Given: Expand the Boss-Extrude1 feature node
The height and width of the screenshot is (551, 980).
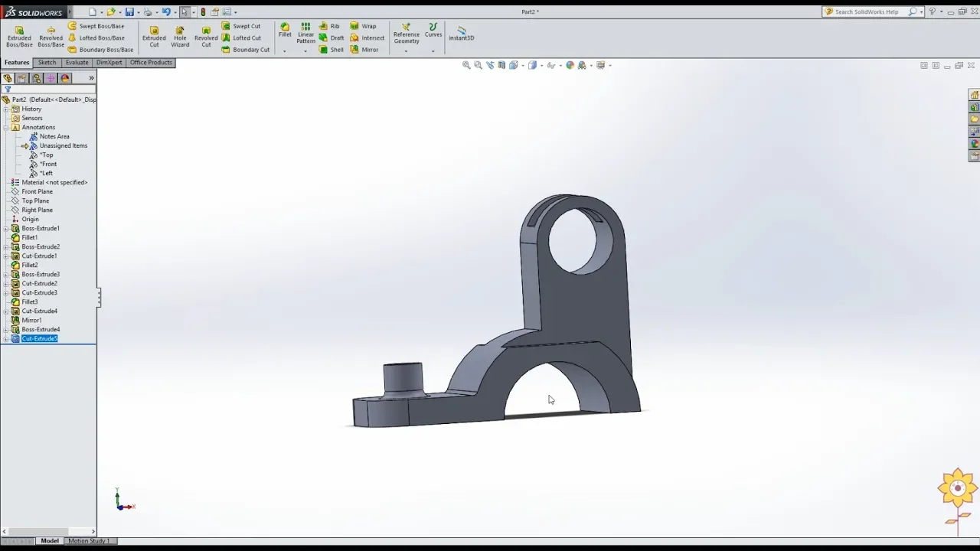Looking at the screenshot, I should pyautogui.click(x=6, y=229).
